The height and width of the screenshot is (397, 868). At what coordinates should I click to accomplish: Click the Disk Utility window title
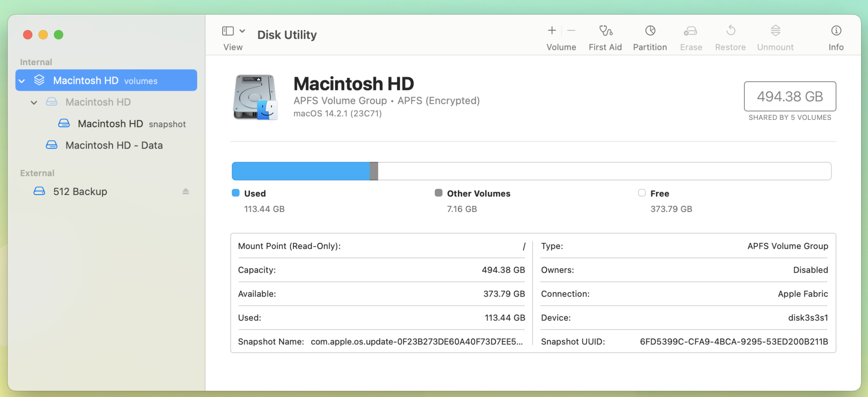click(x=287, y=35)
